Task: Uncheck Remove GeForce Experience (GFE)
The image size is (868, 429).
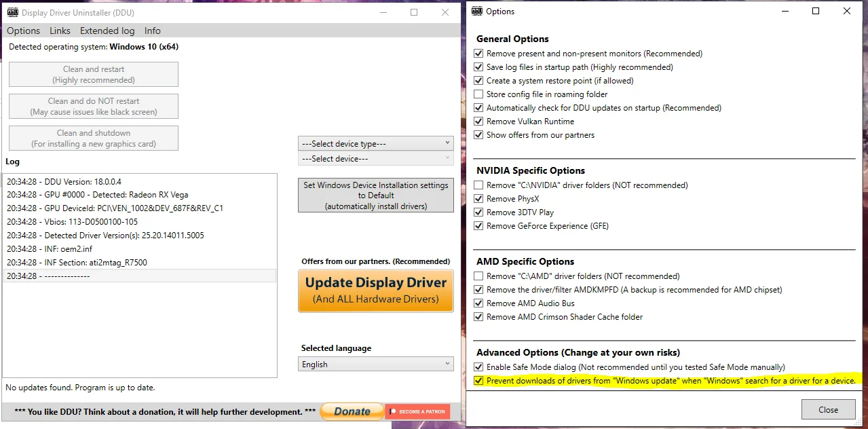Action: tap(479, 226)
